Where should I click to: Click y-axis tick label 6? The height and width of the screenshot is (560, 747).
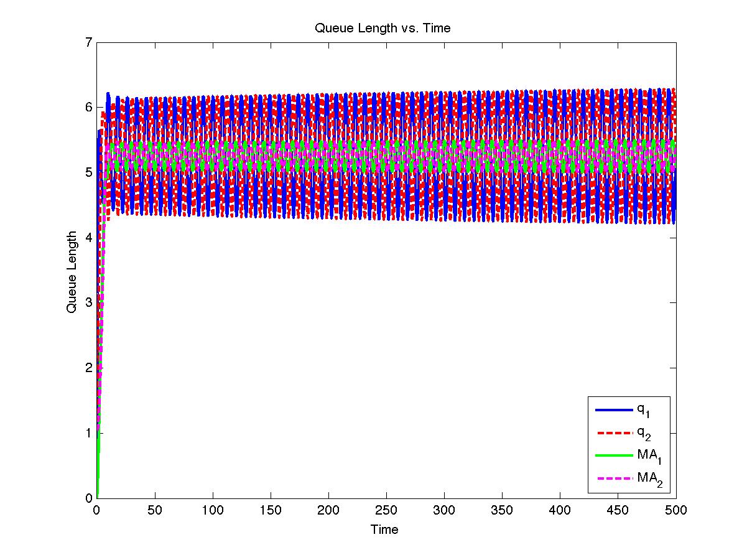click(89, 107)
